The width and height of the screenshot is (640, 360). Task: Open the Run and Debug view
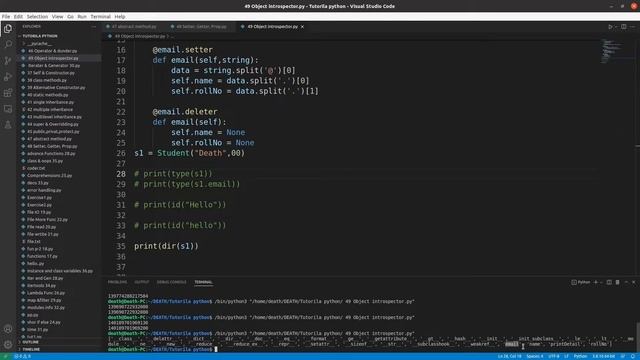click(x=8, y=77)
